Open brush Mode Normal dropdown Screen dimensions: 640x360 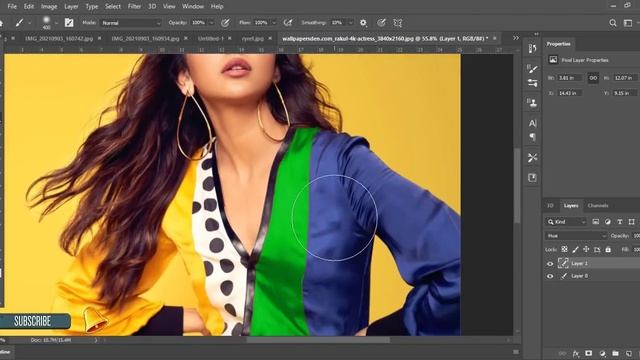[x=131, y=23]
